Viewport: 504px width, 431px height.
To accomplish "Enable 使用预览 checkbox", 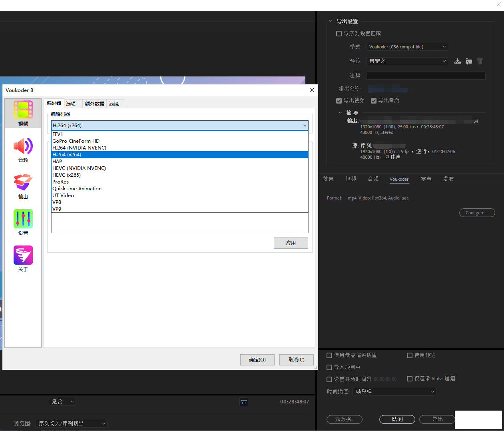I will point(410,355).
